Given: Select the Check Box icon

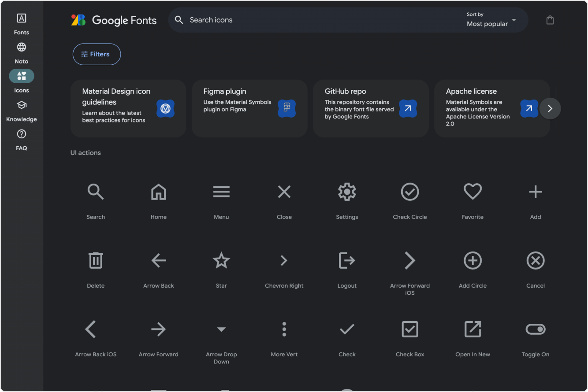Looking at the screenshot, I should tap(410, 329).
